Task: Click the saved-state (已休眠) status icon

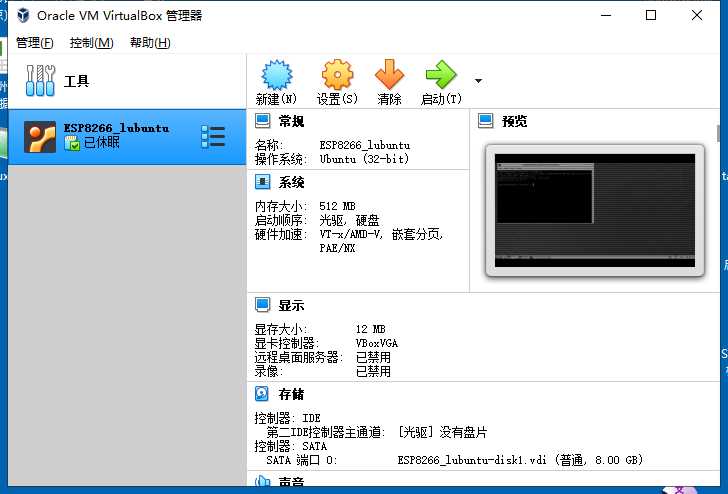Action: [x=72, y=143]
